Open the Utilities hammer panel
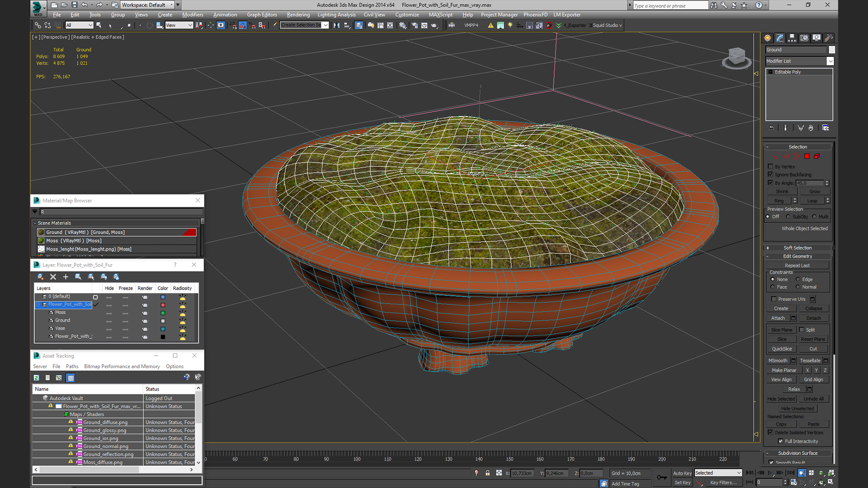Viewport: 868px width, 488px height. pos(829,38)
